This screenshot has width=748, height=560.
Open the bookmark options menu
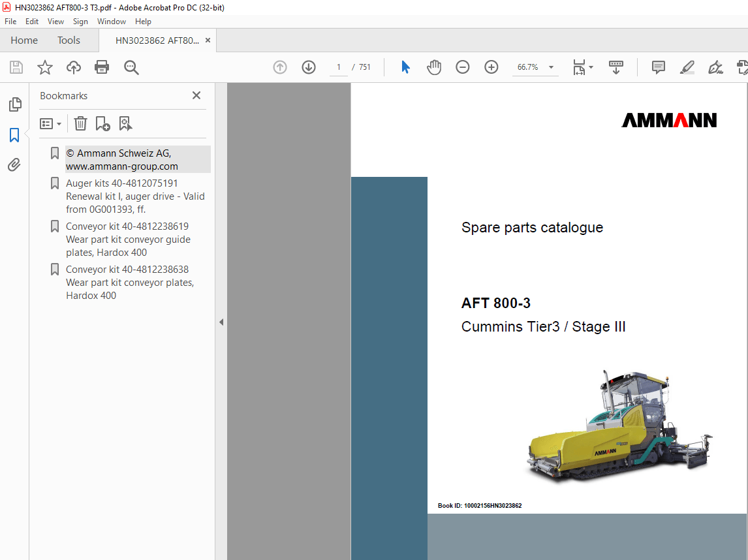[50, 123]
